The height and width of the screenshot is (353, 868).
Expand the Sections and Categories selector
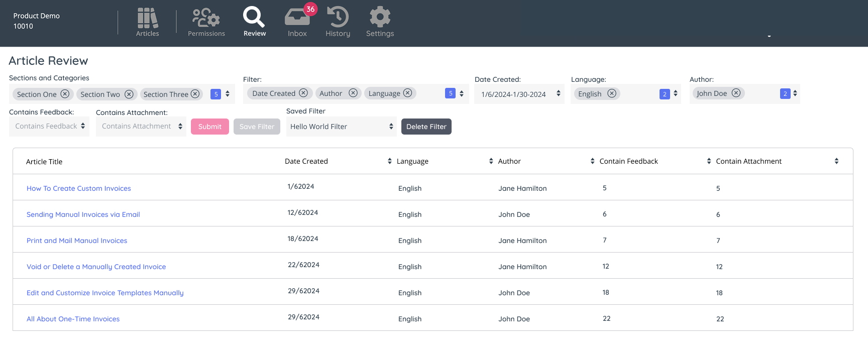point(228,94)
